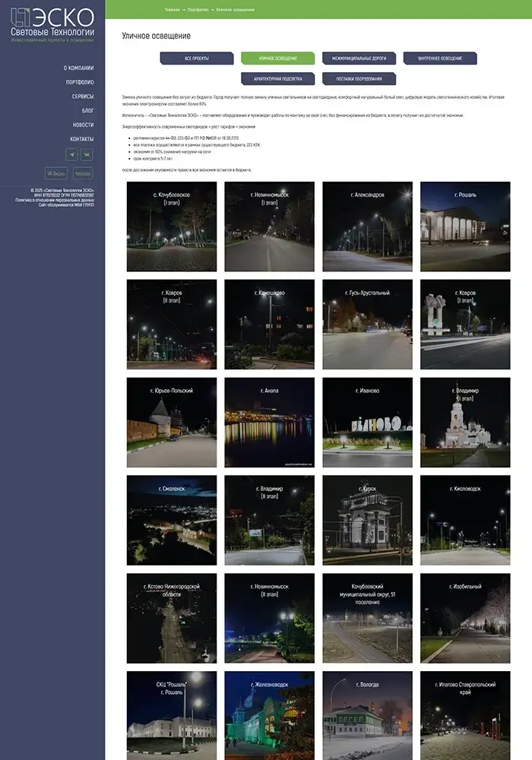Image resolution: width=532 pixels, height=760 pixels.
Task: Select the Уличное освещение filter
Action: (x=277, y=59)
